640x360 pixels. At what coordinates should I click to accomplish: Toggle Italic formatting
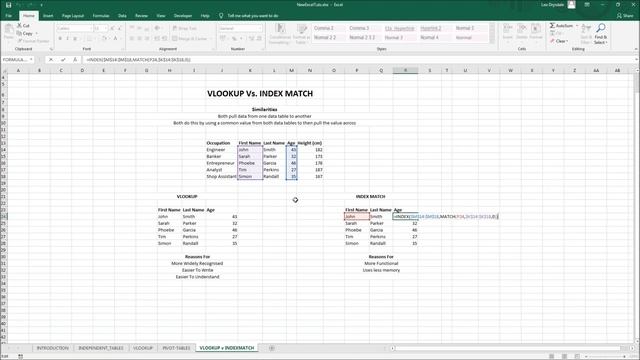coord(67,38)
